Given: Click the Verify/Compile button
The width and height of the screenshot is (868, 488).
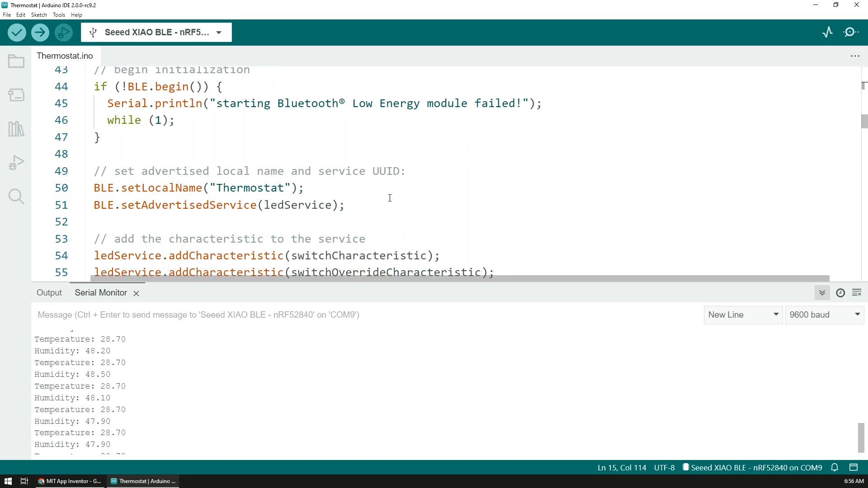Looking at the screenshot, I should pos(17,32).
